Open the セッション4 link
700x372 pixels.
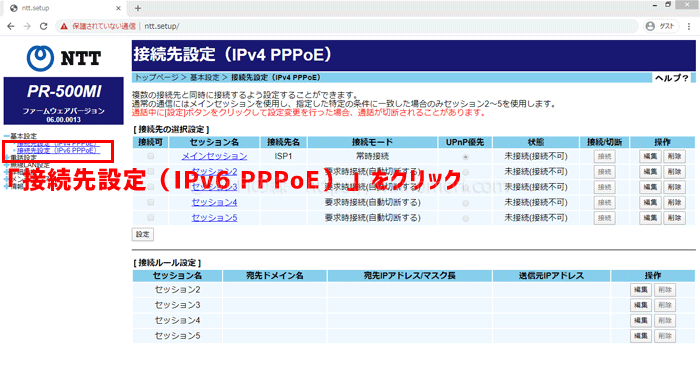[x=214, y=202]
